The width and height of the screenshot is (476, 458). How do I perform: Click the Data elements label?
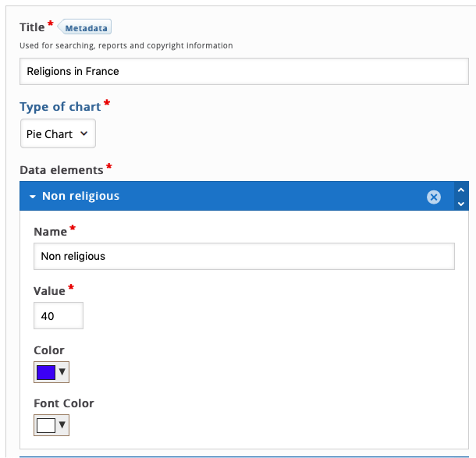[x=62, y=170]
